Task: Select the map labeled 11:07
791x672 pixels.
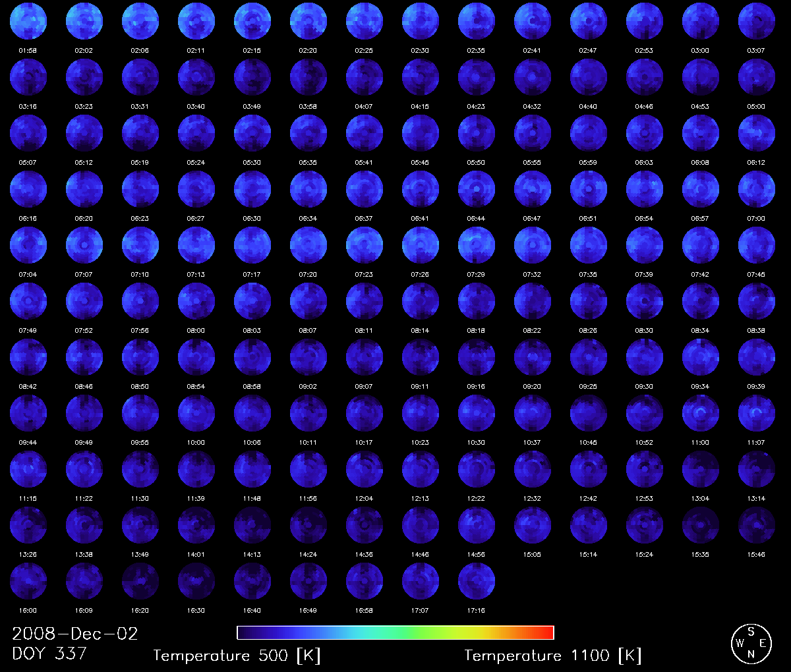Action: click(757, 413)
